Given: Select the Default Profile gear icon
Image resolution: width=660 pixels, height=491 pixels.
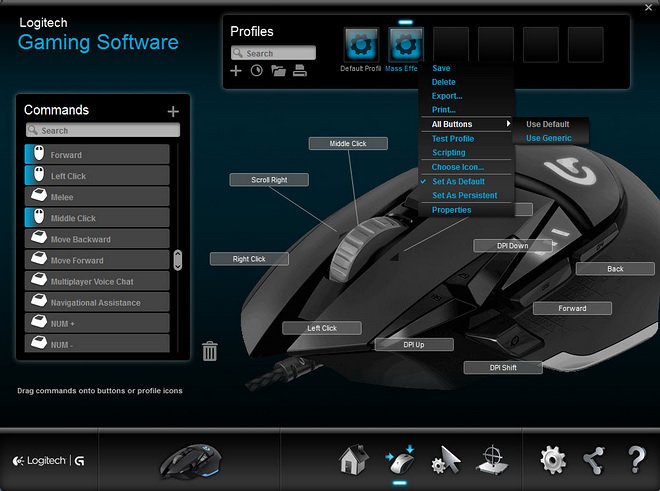Looking at the screenshot, I should pos(361,45).
